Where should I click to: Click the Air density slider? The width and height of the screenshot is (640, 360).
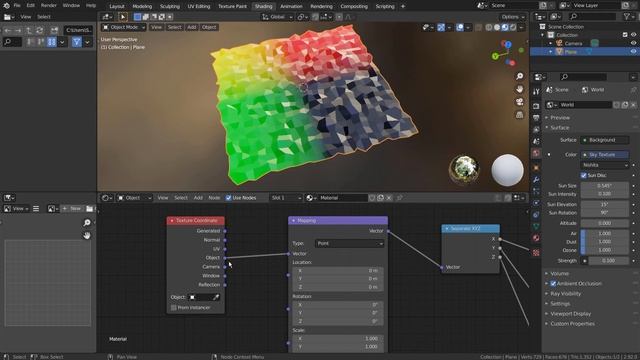click(x=605, y=233)
